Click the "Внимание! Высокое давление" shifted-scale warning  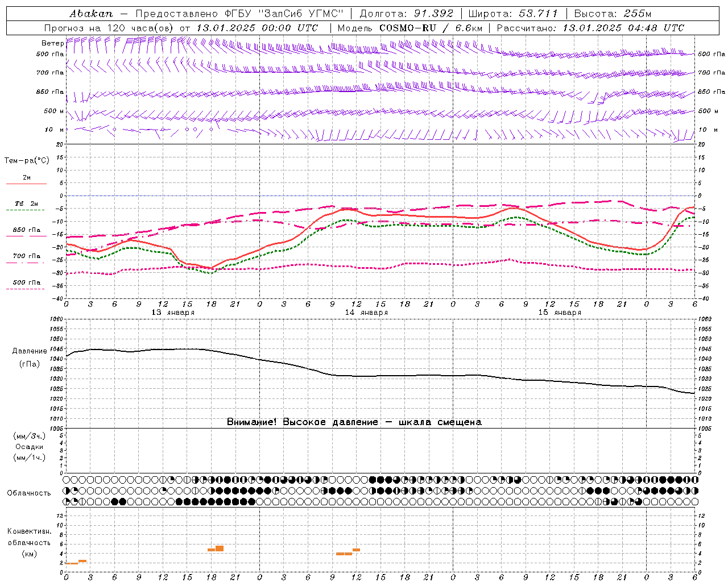pos(354,422)
